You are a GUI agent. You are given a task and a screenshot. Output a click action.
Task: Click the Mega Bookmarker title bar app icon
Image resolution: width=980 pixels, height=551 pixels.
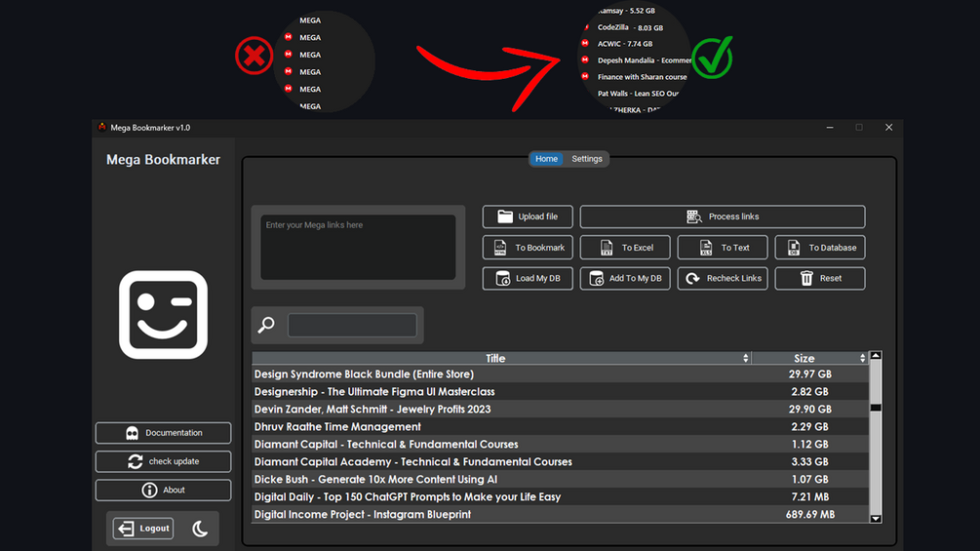101,128
